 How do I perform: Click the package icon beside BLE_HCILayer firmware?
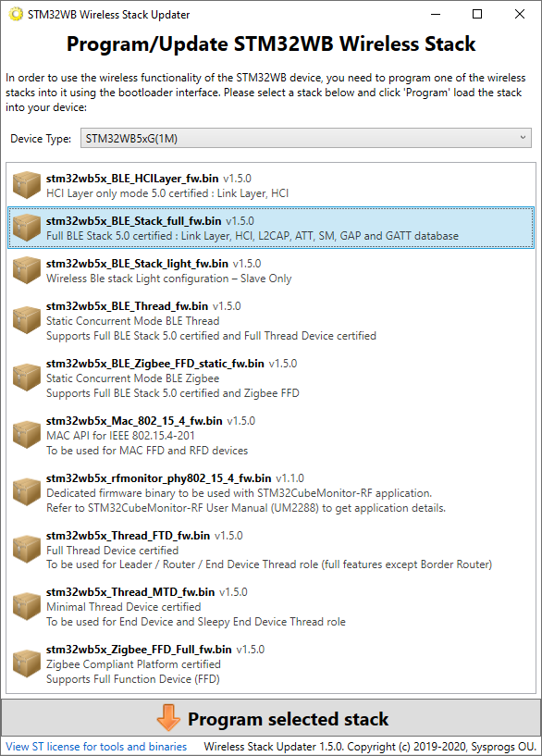(27, 185)
